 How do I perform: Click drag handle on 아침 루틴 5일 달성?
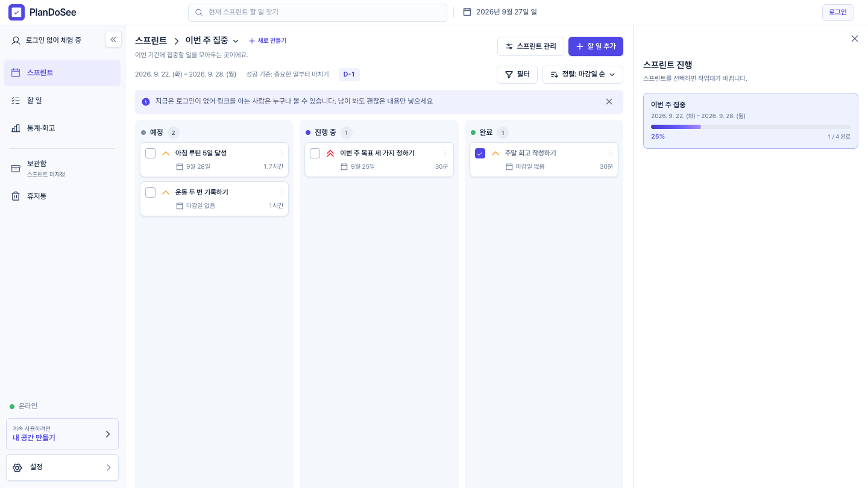point(281,153)
